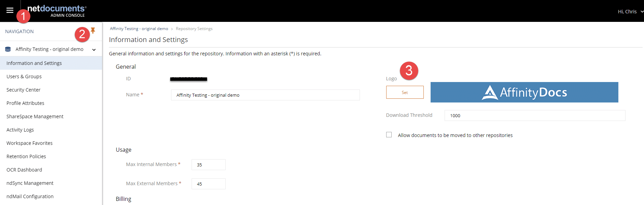Click the Usage section heading
This screenshot has width=644, height=205.
(124, 150)
